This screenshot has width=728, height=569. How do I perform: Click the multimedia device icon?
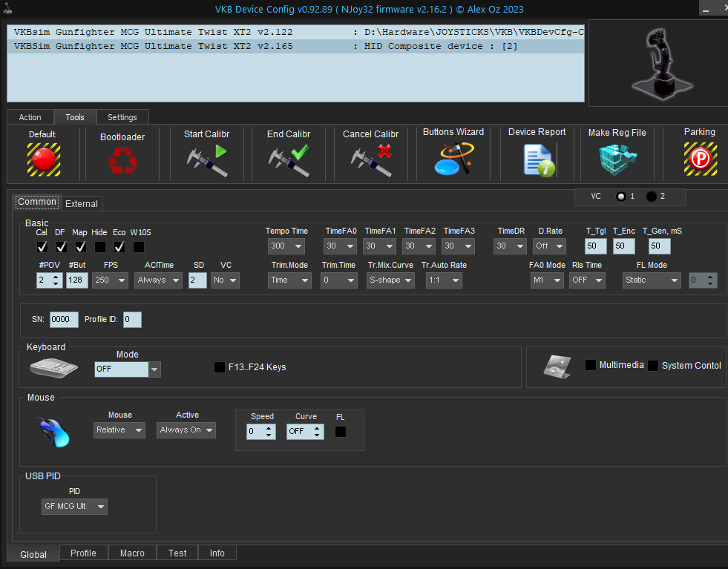pos(557,366)
